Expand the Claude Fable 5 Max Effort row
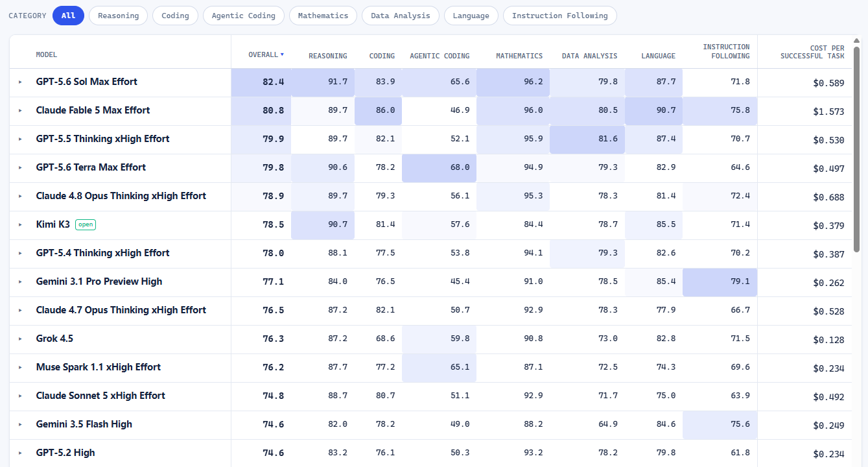 [20, 110]
